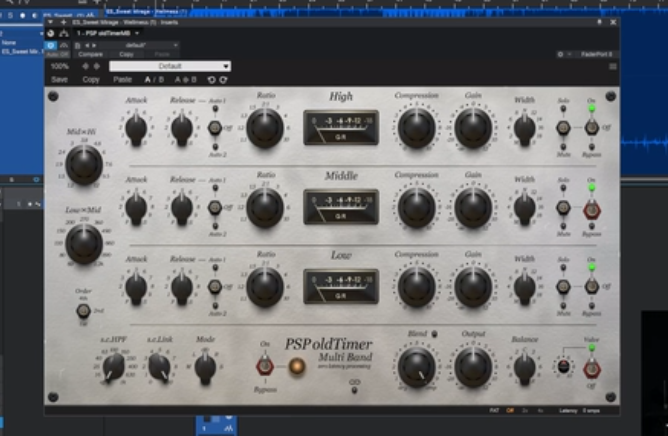Click the High band Attack knob
668x436 pixels.
136,128
